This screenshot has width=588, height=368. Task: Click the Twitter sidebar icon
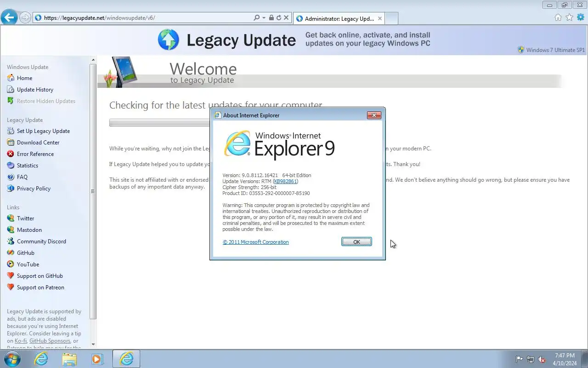pos(11,218)
